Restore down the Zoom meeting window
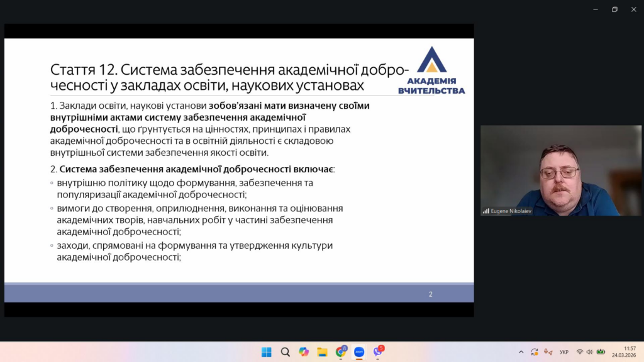644x362 pixels. (x=614, y=9)
